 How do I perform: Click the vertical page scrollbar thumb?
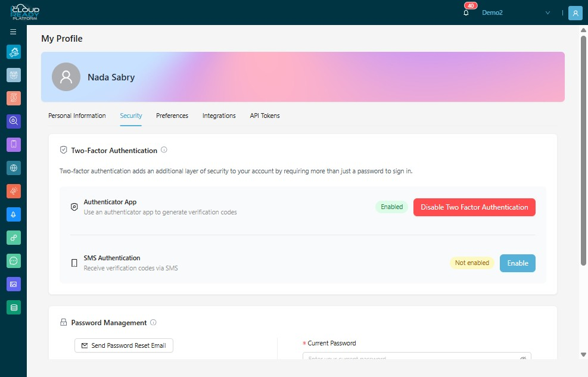click(583, 151)
